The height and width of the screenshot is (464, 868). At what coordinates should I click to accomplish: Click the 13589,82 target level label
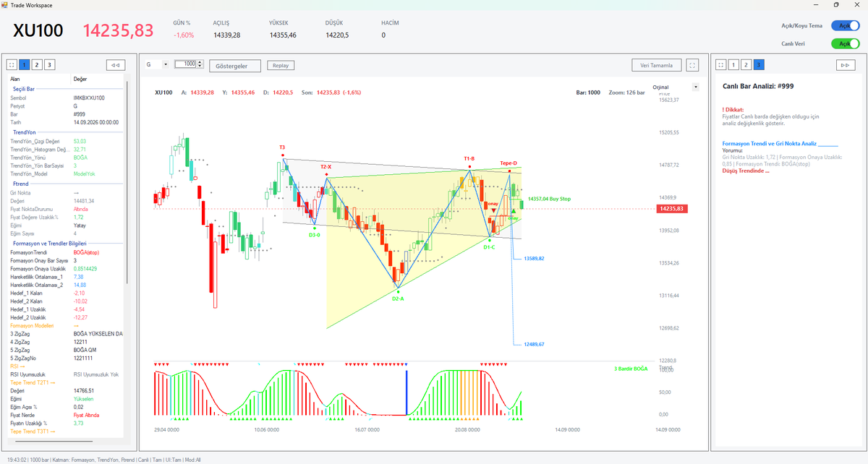(x=534, y=258)
